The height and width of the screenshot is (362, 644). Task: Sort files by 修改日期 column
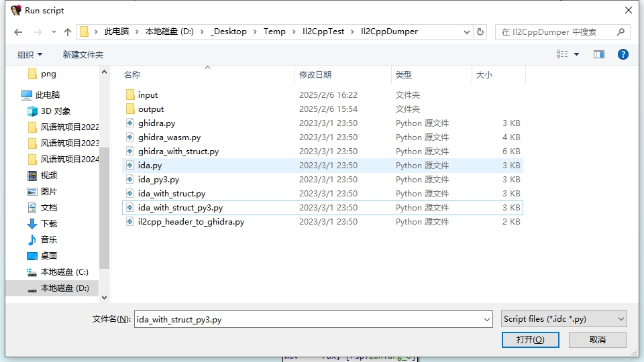click(x=315, y=75)
